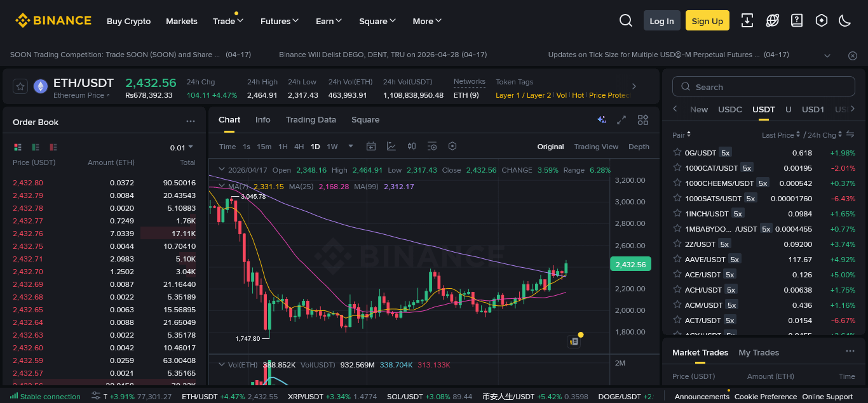Select the 1W chart interval
The height and width of the screenshot is (403, 868).
coord(332,147)
